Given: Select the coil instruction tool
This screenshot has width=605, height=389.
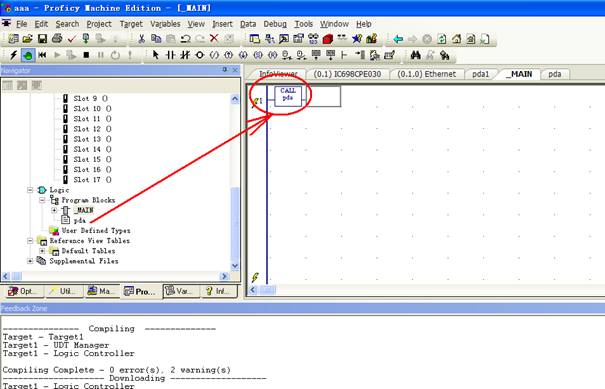Looking at the screenshot, I should click(199, 55).
